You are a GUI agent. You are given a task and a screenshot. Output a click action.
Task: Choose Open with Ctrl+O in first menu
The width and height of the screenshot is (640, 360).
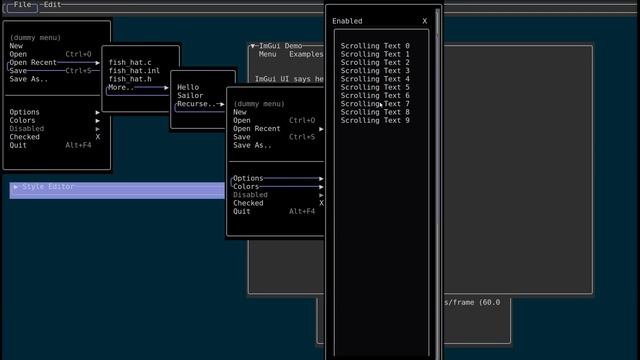55,54
